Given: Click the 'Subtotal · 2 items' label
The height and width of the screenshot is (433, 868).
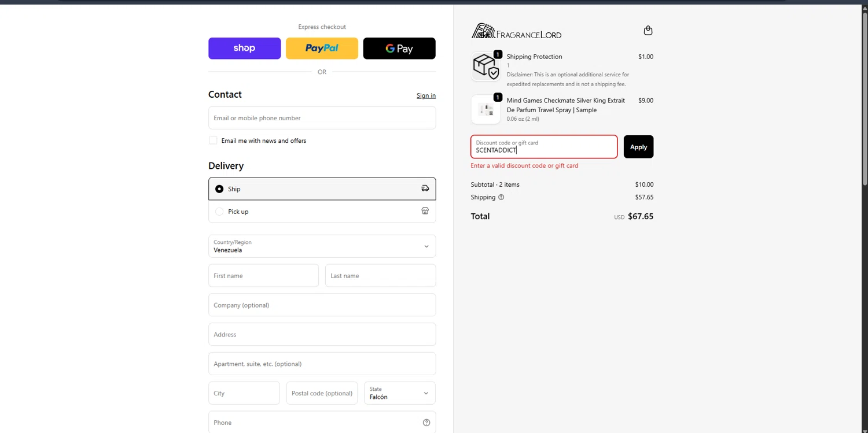Looking at the screenshot, I should click(495, 184).
